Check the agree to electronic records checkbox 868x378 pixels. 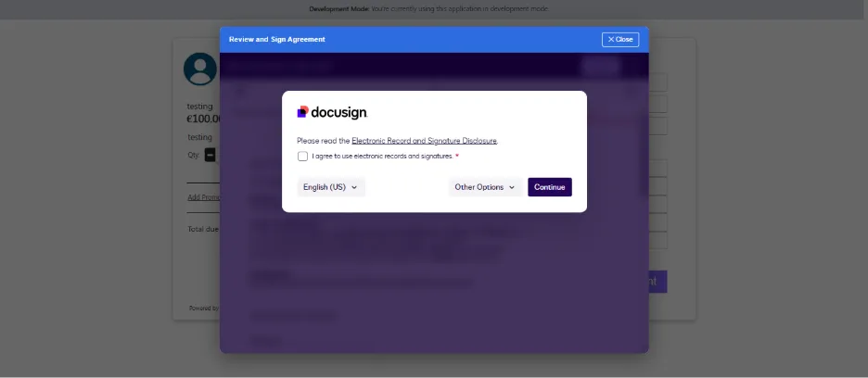[x=302, y=156]
